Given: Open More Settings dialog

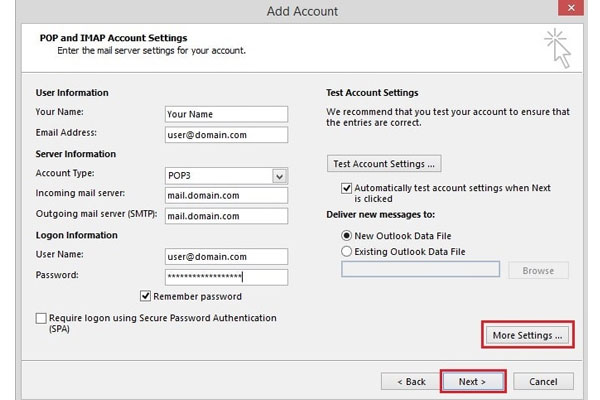Looking at the screenshot, I should pos(527,335).
